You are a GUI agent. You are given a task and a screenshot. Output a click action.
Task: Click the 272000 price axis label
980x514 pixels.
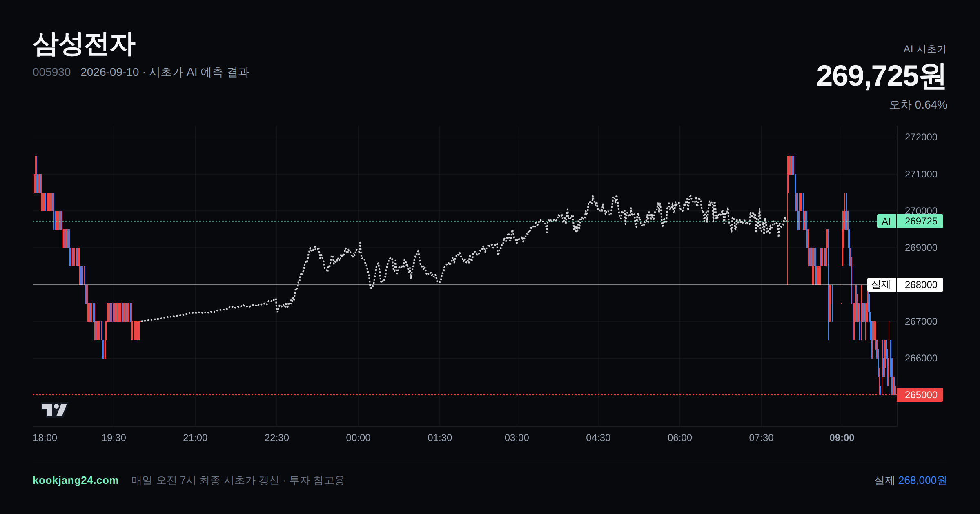pyautogui.click(x=921, y=137)
